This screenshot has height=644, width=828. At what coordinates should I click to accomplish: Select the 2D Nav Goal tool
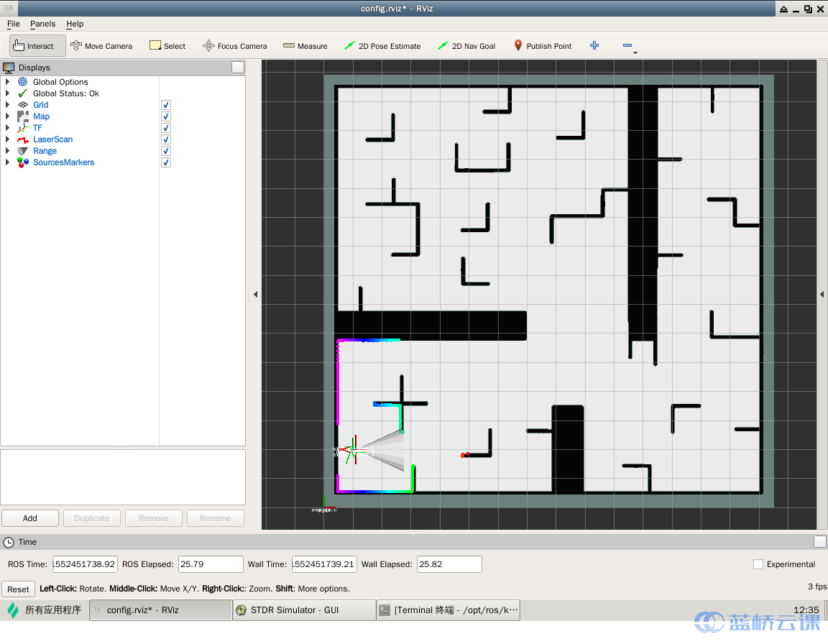pos(466,46)
